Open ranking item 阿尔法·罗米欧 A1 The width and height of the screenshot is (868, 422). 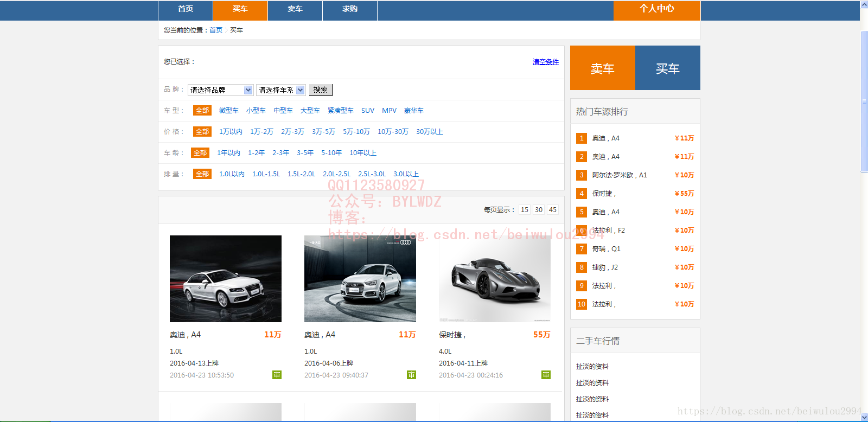[x=620, y=175]
